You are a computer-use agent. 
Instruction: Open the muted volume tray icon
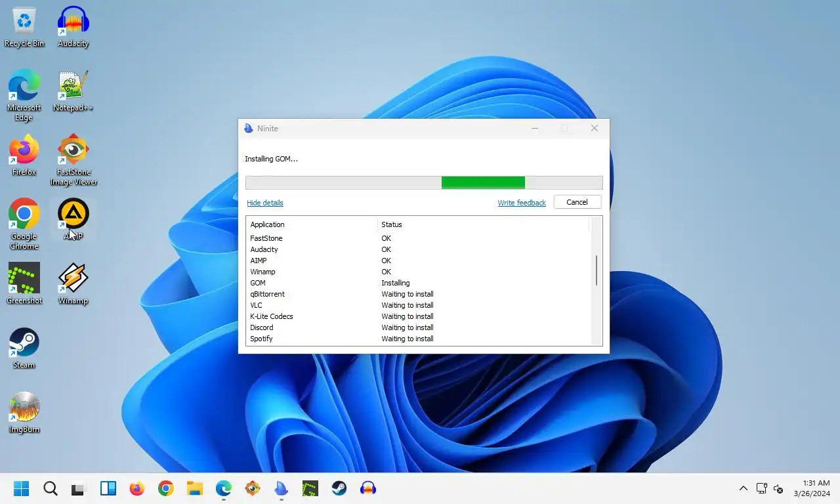[778, 488]
